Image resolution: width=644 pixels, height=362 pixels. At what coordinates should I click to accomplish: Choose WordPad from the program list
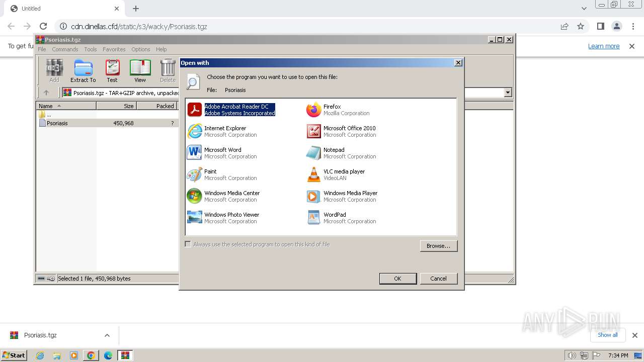coord(341,218)
